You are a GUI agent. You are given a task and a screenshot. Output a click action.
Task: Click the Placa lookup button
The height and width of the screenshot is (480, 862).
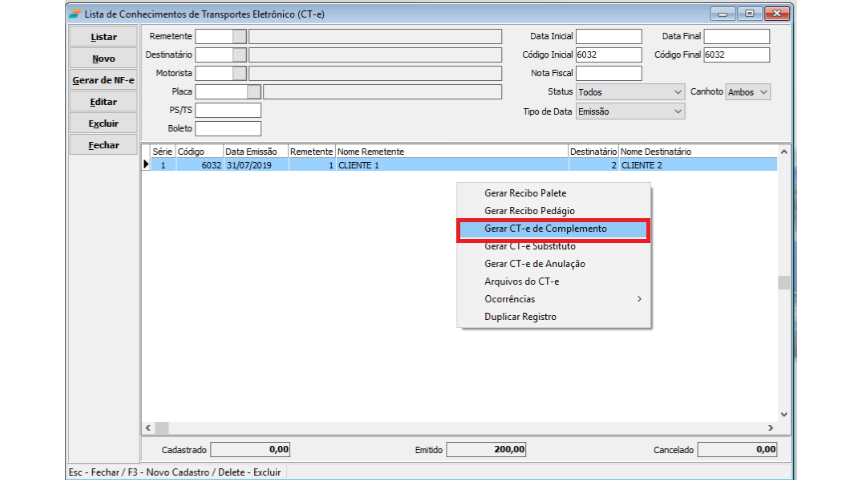254,92
